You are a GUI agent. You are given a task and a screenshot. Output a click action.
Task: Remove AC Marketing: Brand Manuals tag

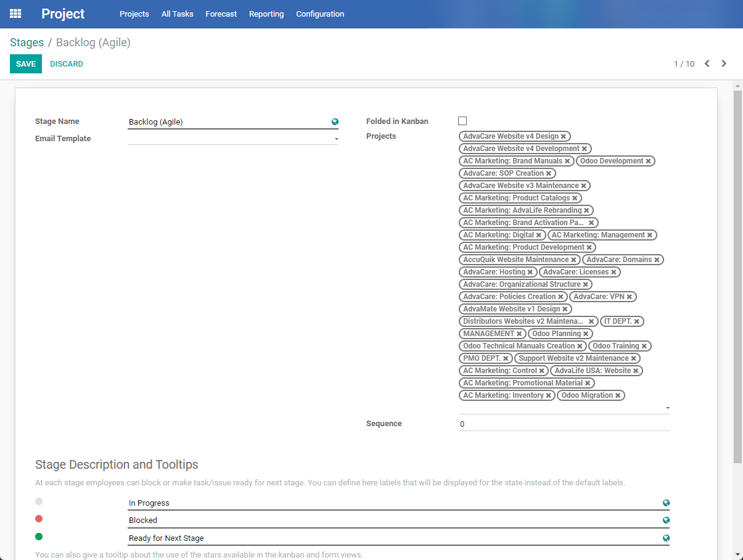tap(567, 161)
